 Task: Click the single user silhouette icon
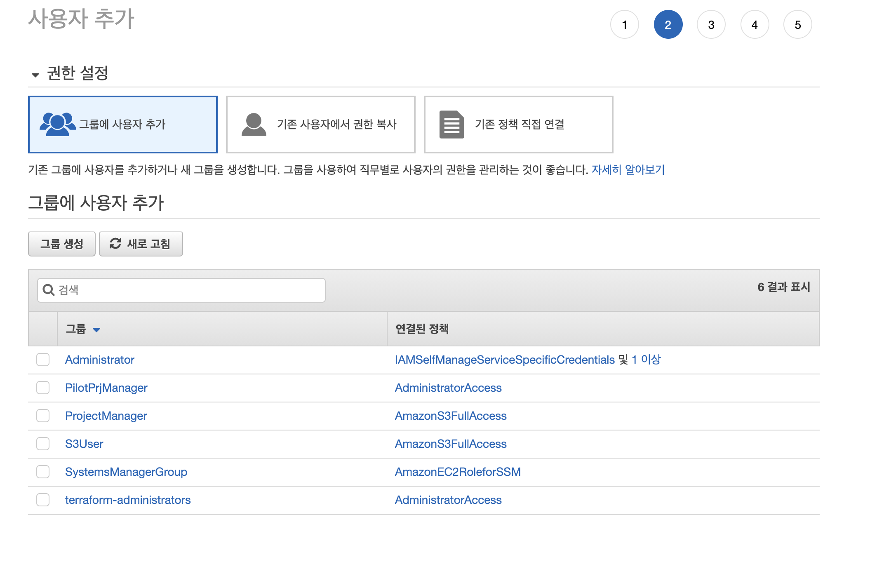pyautogui.click(x=254, y=125)
